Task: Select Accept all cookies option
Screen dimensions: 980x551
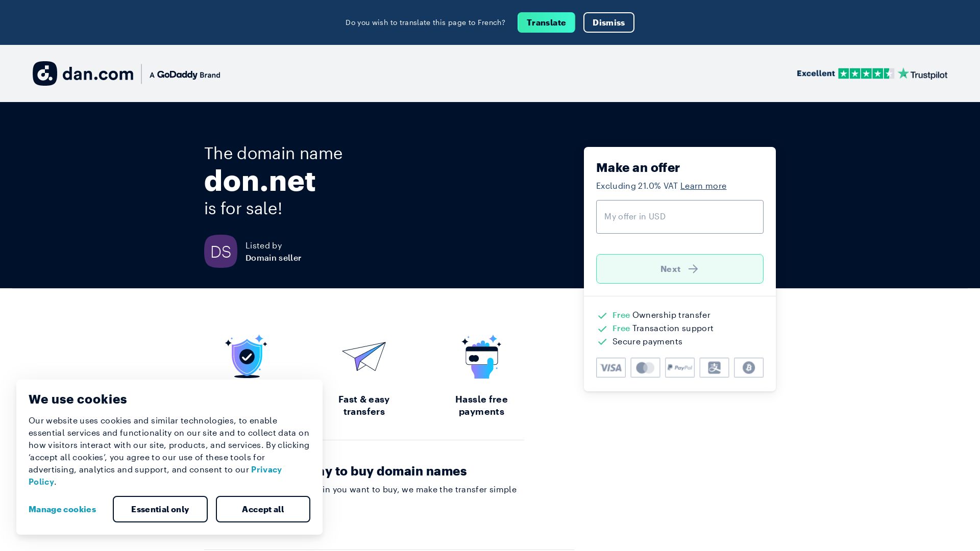Action: tap(262, 509)
